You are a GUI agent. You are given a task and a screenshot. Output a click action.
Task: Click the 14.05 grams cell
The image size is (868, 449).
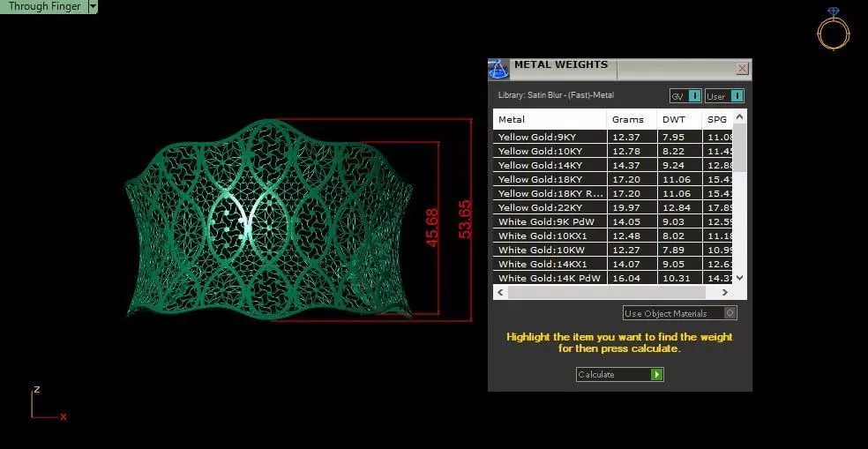(632, 221)
